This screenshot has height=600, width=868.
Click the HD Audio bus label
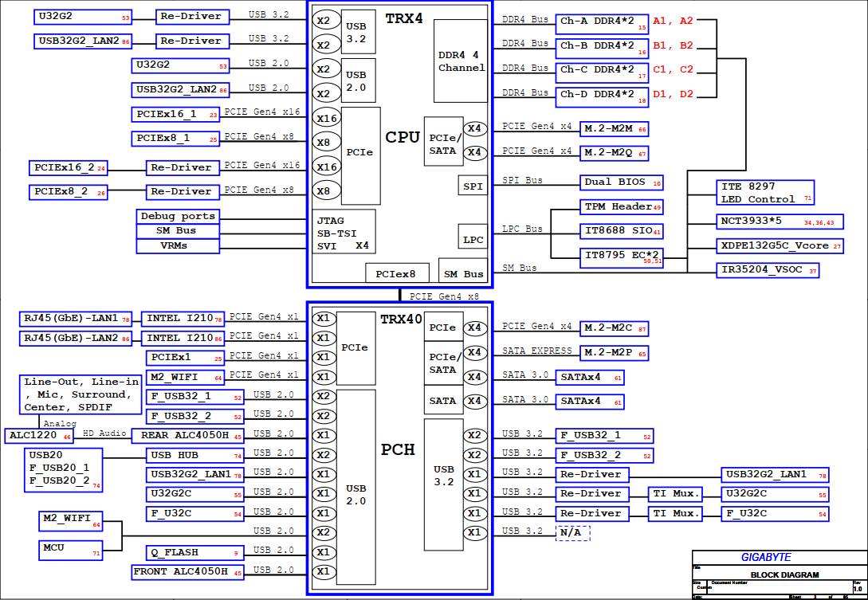coord(104,433)
